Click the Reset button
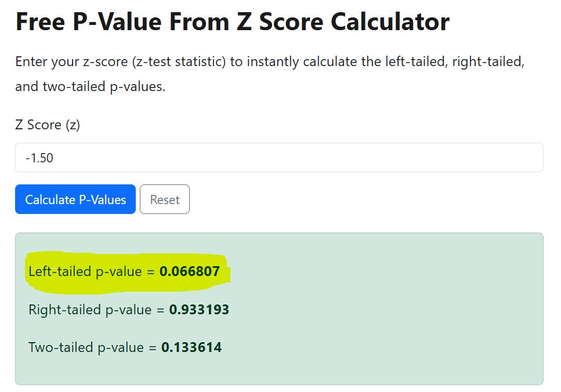The width and height of the screenshot is (561, 392). pos(165,199)
